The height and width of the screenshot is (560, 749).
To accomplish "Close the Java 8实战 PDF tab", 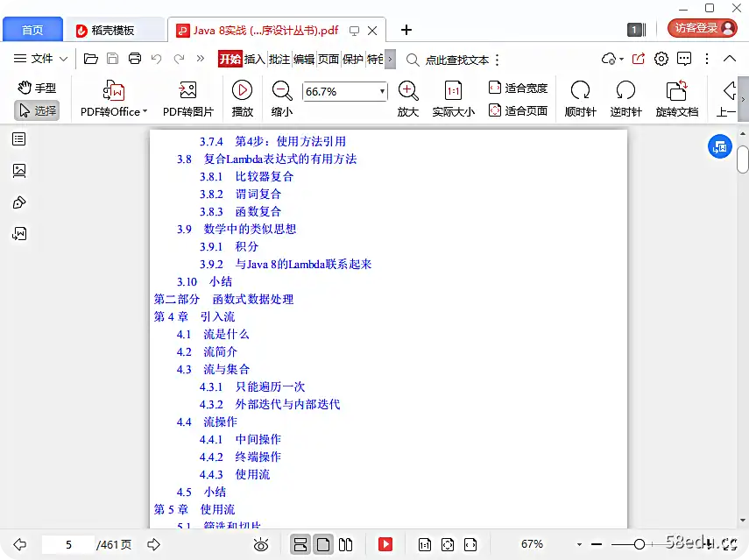I will pos(372,31).
